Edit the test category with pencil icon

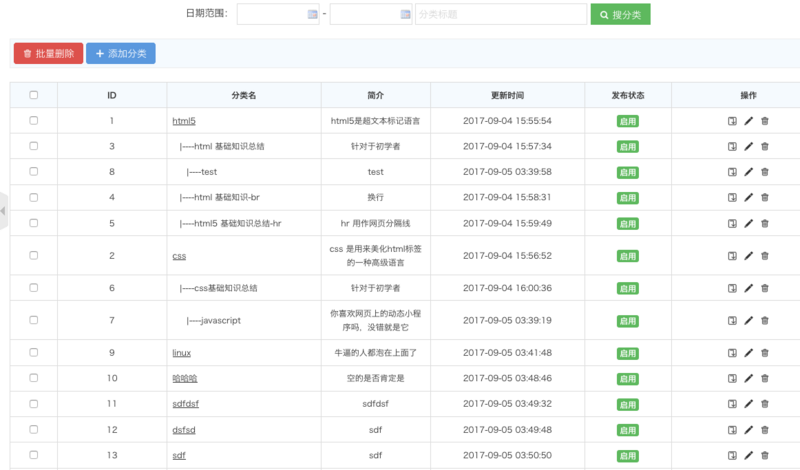tap(748, 172)
